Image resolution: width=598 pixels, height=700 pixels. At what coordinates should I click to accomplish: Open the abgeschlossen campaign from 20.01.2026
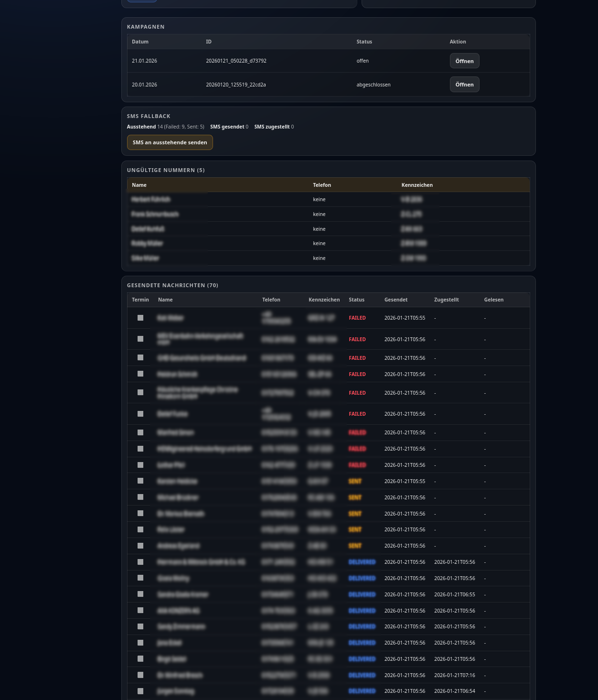point(464,85)
